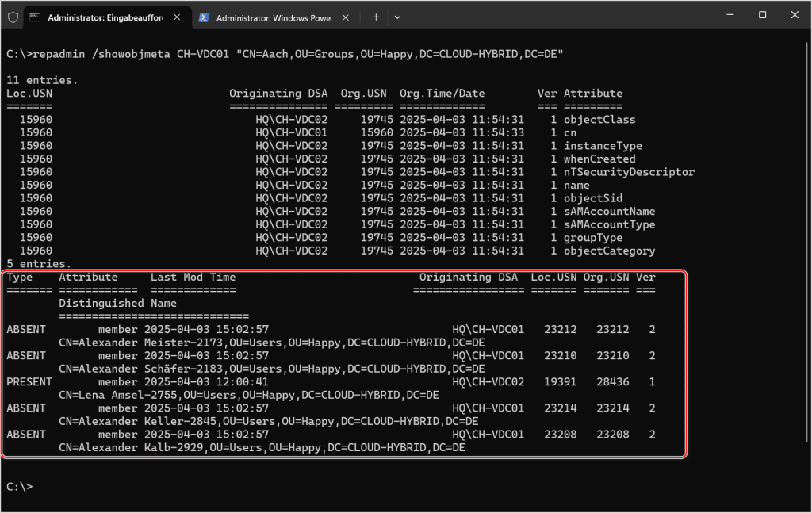Image resolution: width=812 pixels, height=513 pixels.
Task: Click the nTSecurityDescriptor attribute text
Action: [x=628, y=172]
